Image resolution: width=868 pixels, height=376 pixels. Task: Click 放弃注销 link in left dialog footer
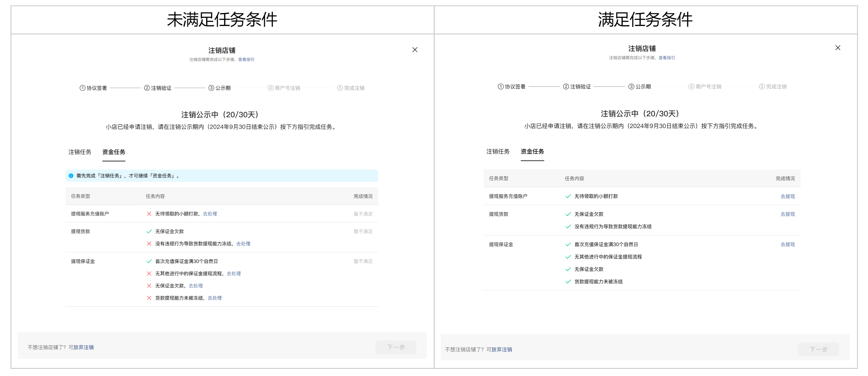[x=84, y=347]
